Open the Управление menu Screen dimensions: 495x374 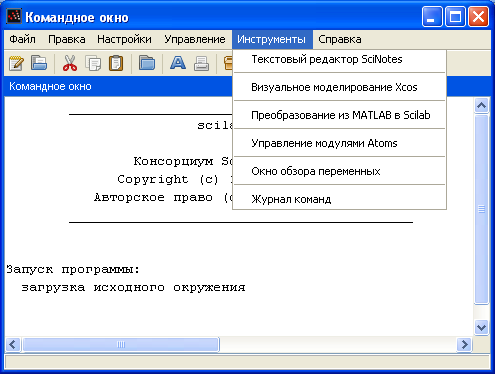[x=195, y=39]
